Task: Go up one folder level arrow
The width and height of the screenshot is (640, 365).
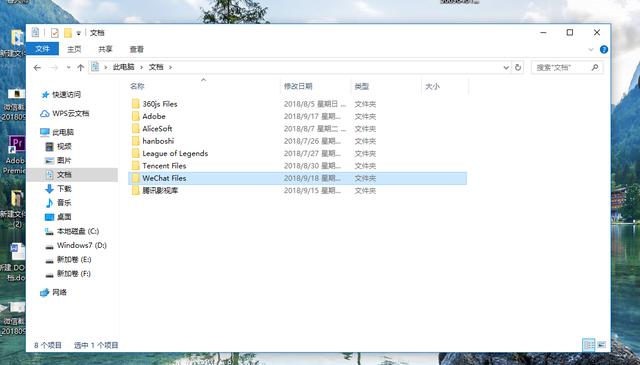Action: tap(80, 68)
